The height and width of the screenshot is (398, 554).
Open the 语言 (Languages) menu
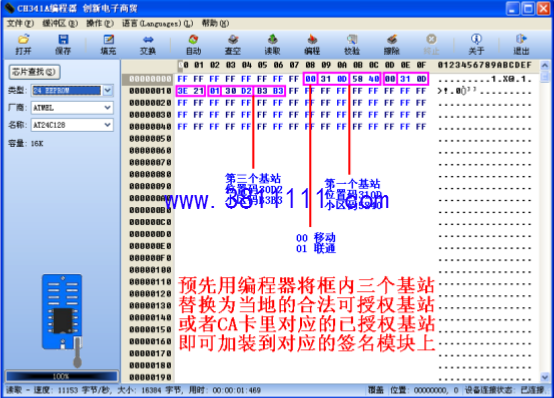pyautogui.click(x=158, y=23)
